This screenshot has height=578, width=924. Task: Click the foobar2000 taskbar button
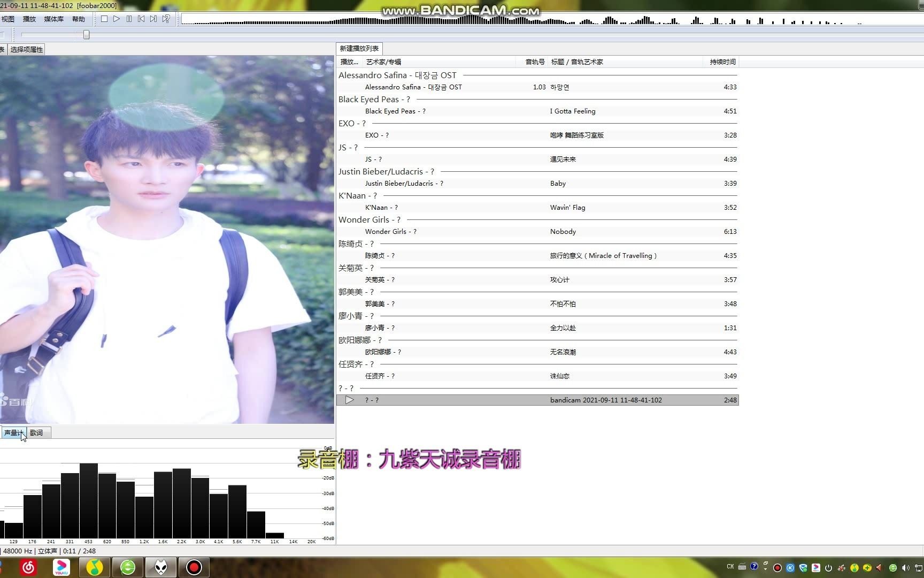tap(161, 567)
